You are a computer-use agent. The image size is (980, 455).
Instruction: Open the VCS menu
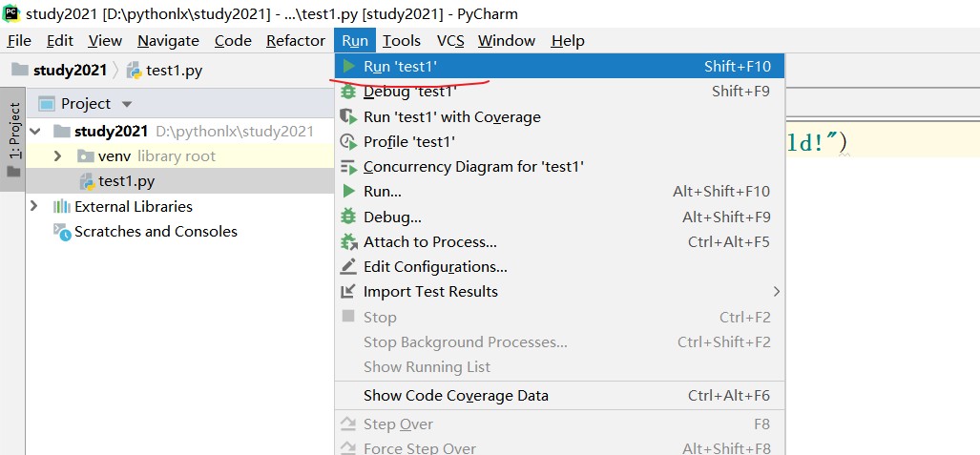coord(450,41)
